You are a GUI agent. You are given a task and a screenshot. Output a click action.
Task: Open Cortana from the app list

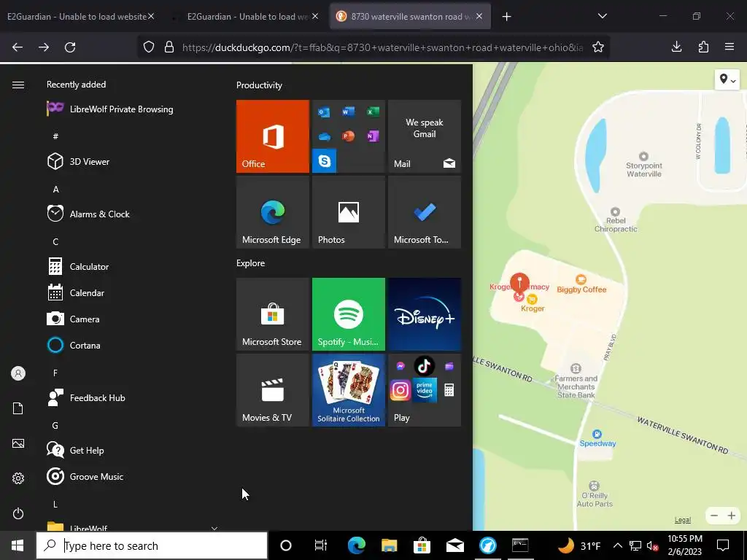(x=133, y=345)
